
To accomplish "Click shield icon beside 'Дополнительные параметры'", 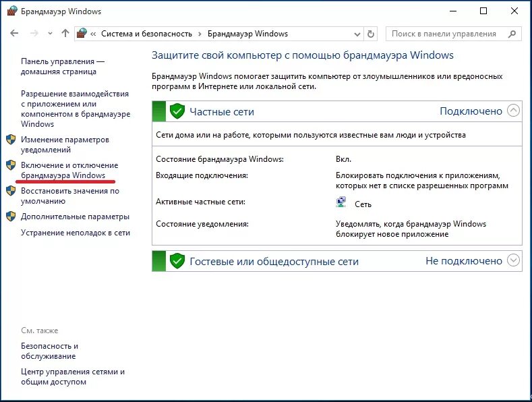I will pos(11,217).
